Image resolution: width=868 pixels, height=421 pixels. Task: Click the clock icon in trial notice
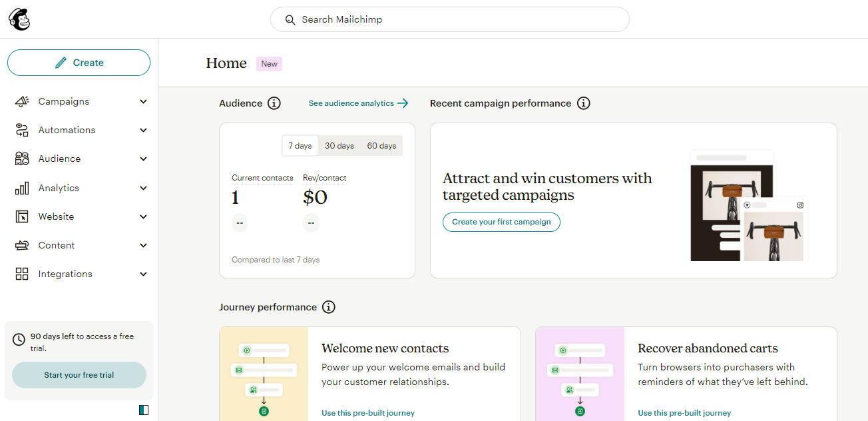(x=19, y=340)
